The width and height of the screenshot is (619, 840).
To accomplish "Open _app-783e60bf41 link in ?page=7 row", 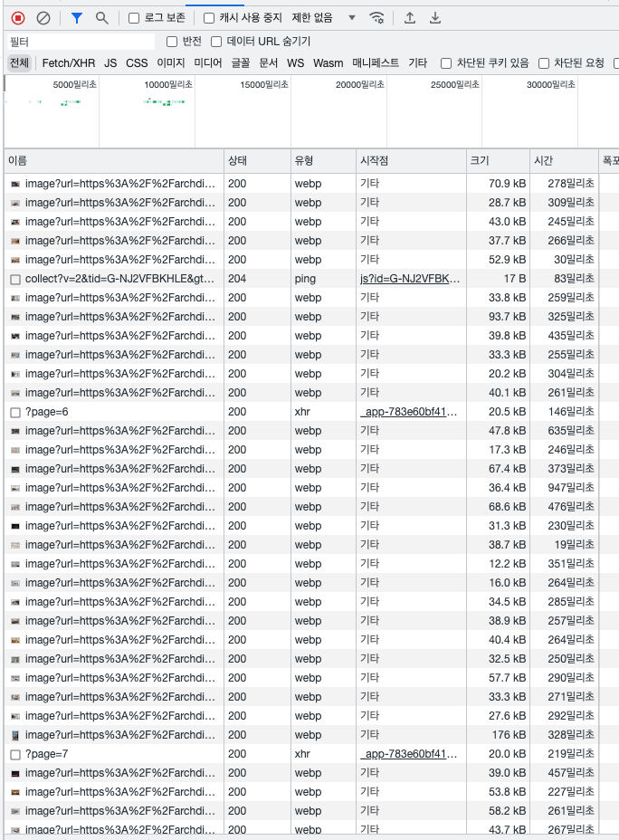I will tap(408, 754).
